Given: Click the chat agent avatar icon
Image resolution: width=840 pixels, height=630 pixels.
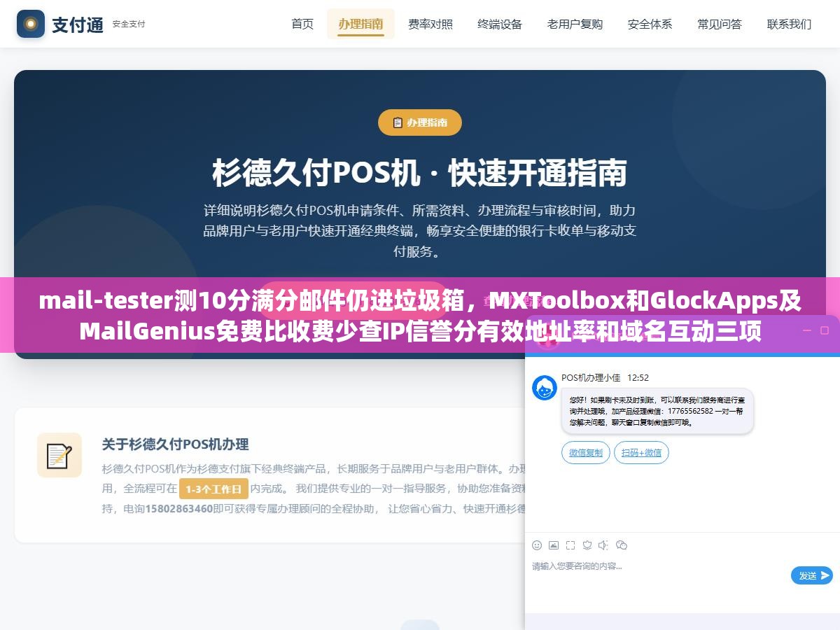Looking at the screenshot, I should click(x=545, y=388).
